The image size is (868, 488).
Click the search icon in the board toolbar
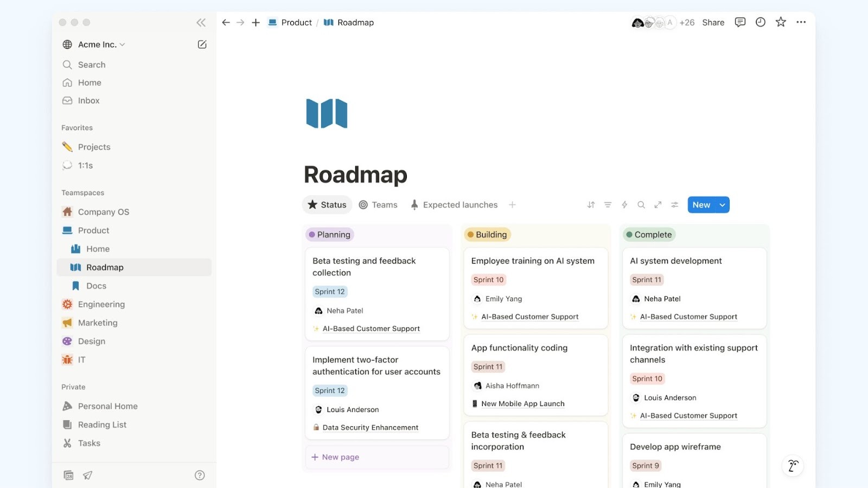coord(641,204)
